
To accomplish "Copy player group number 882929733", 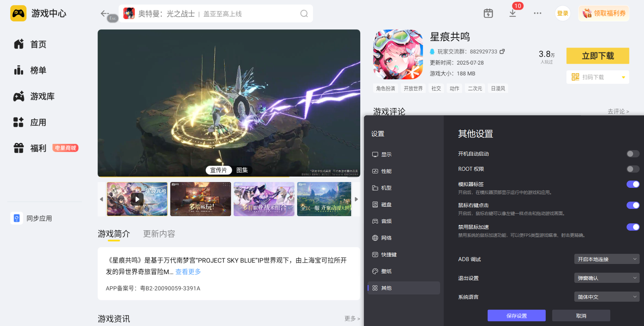I will (x=502, y=51).
